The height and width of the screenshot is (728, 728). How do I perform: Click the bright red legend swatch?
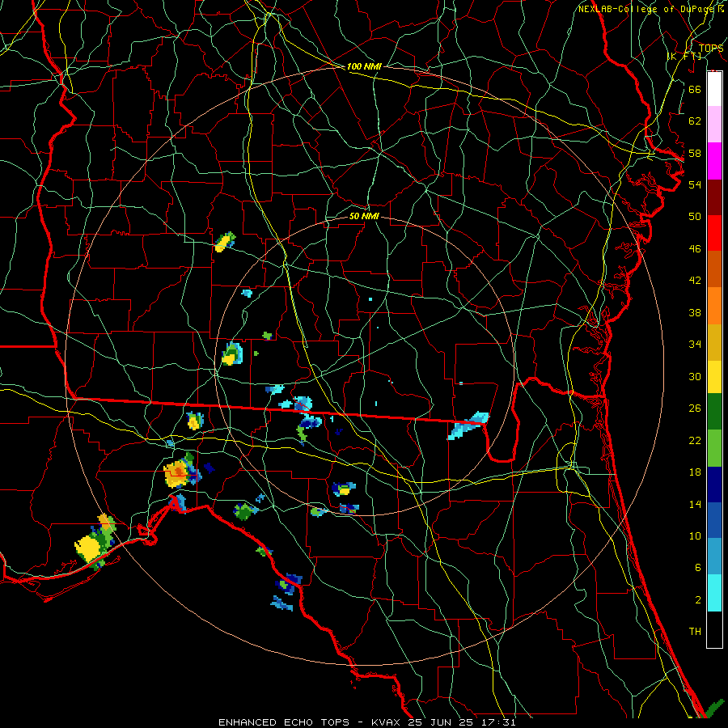coord(714,233)
